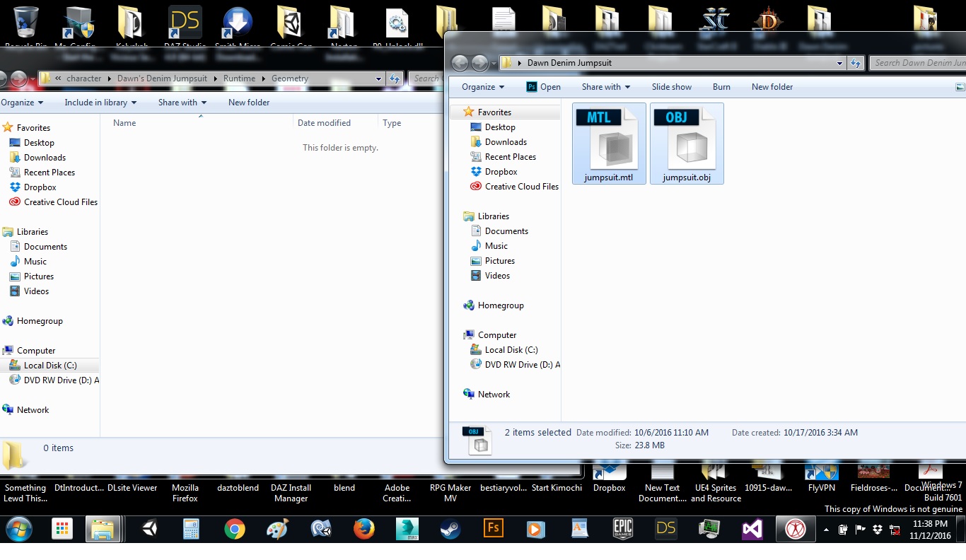Click New folder in Dawn Denim Jumpsuit window
966x560 pixels.
pyautogui.click(x=772, y=87)
